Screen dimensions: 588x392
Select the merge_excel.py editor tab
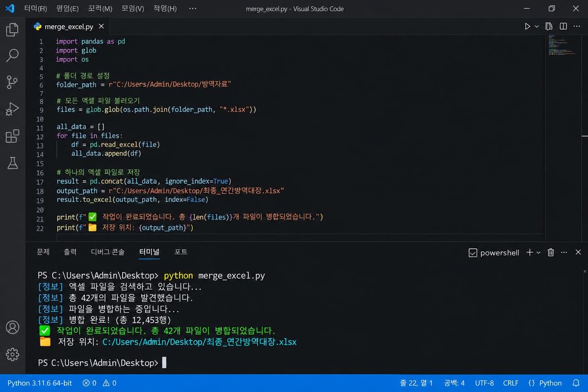pyautogui.click(x=69, y=26)
